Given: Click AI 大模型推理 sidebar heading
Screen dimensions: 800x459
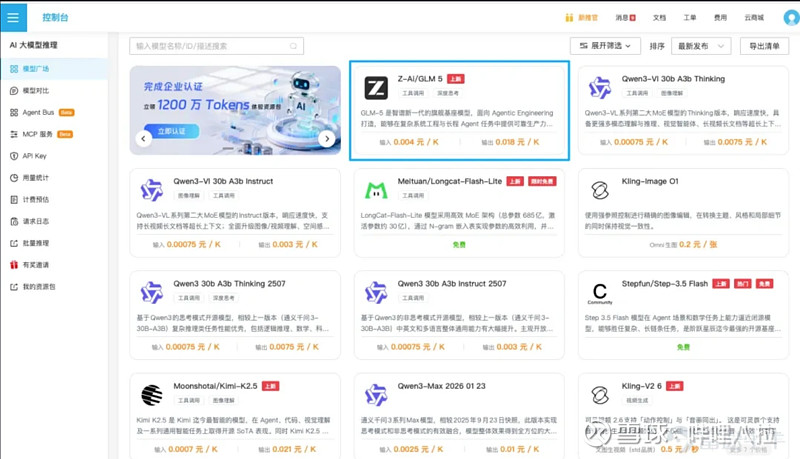Looking at the screenshot, I should tap(34, 45).
